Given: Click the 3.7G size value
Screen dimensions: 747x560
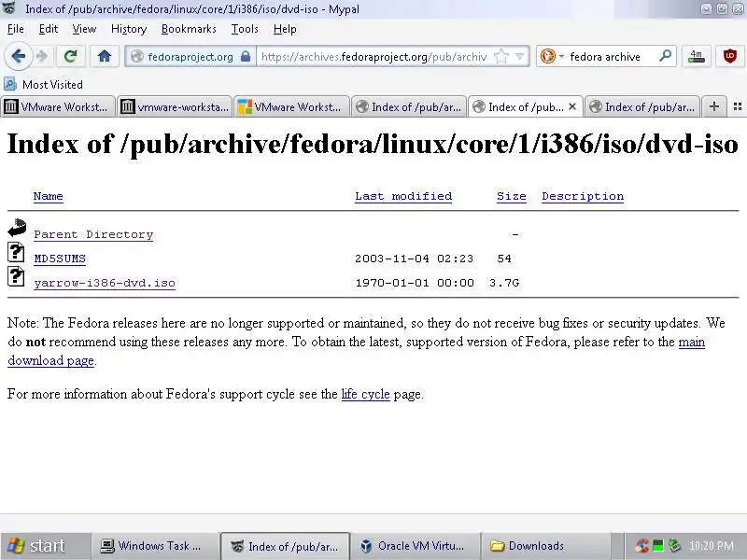Looking at the screenshot, I should pos(504,283).
